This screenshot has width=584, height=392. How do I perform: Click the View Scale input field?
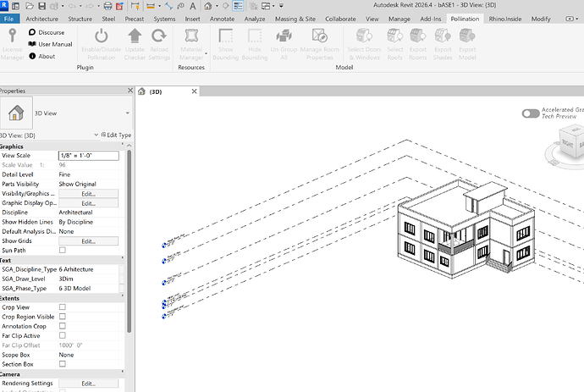(88, 156)
